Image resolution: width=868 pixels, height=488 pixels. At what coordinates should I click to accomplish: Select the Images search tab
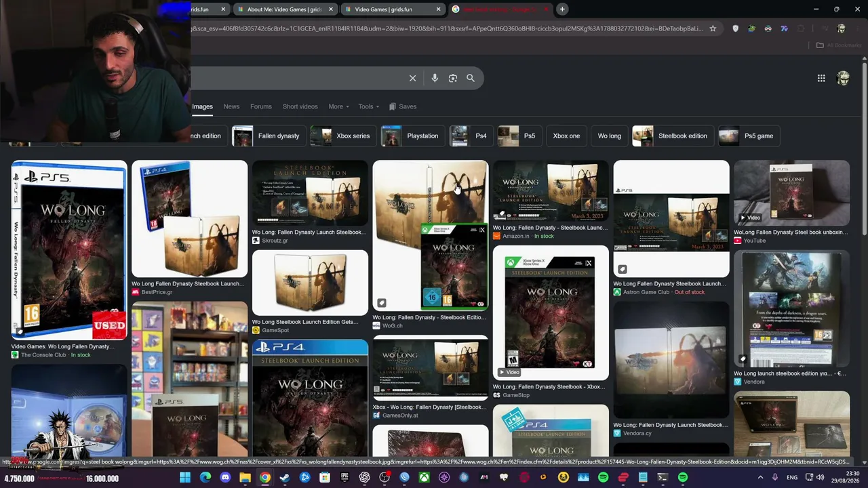(x=202, y=106)
